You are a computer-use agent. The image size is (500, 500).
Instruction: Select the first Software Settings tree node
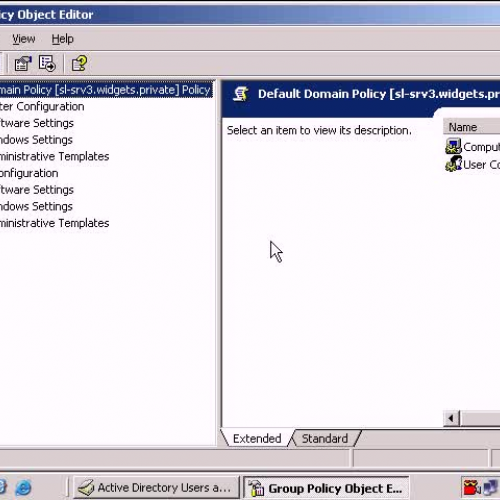coord(37,123)
